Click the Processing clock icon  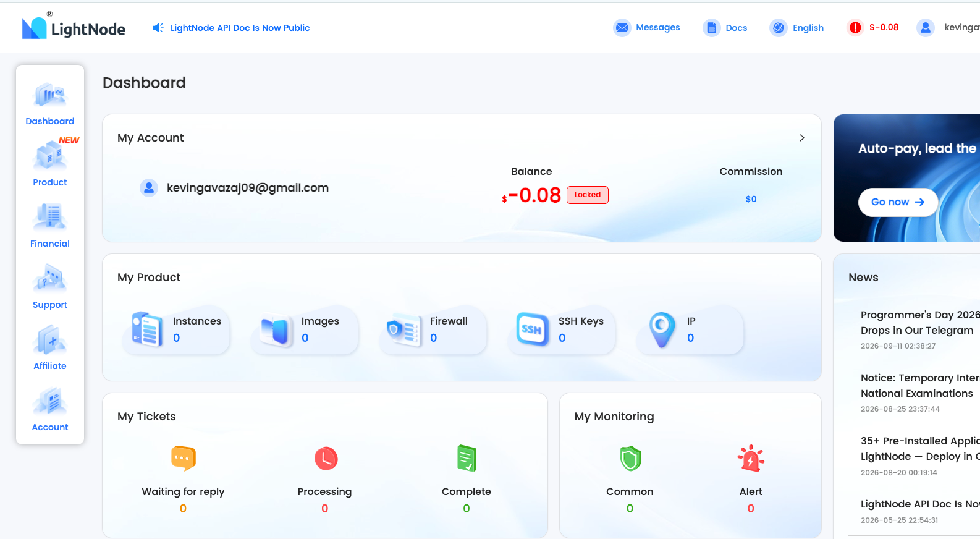326,459
